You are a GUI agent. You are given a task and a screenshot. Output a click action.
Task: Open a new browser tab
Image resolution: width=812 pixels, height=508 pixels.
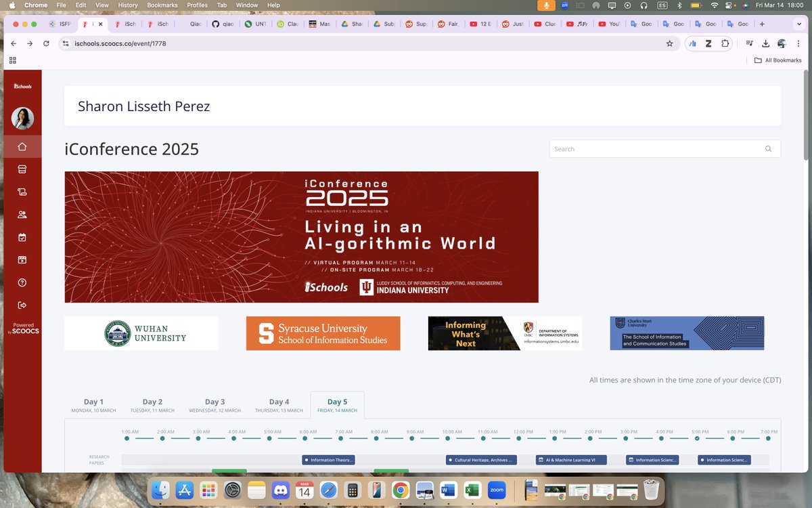tap(762, 24)
